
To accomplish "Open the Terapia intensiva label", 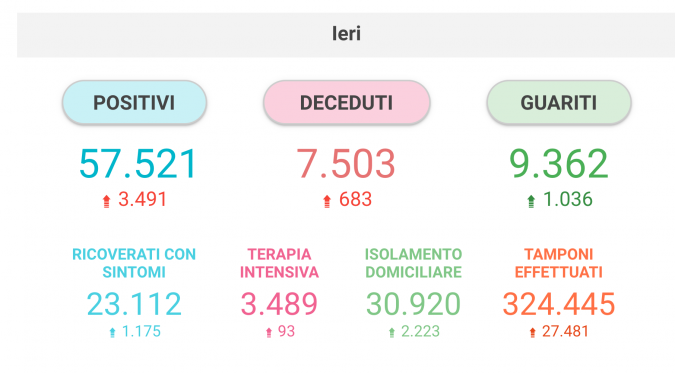I will coord(279,263).
